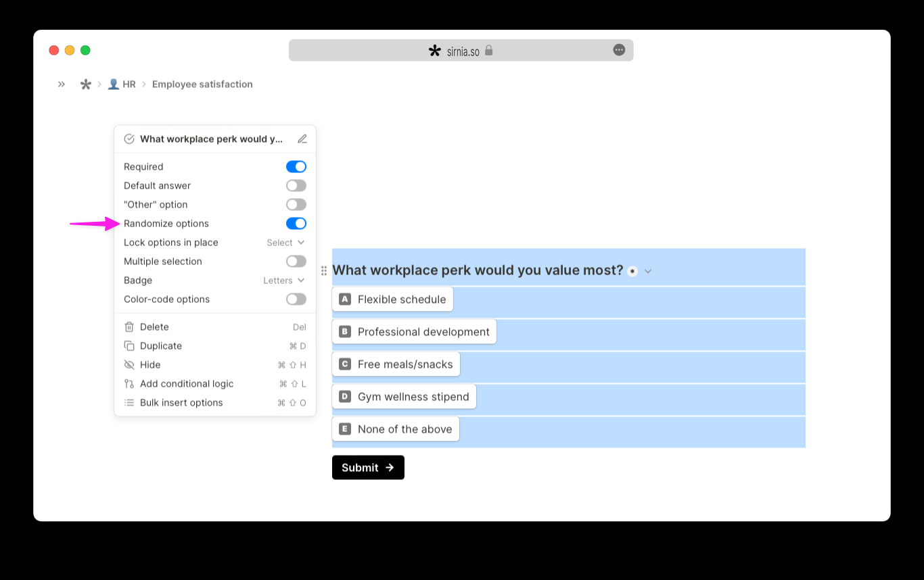Choose the Professional development option
The height and width of the screenshot is (580, 924).
(x=414, y=332)
